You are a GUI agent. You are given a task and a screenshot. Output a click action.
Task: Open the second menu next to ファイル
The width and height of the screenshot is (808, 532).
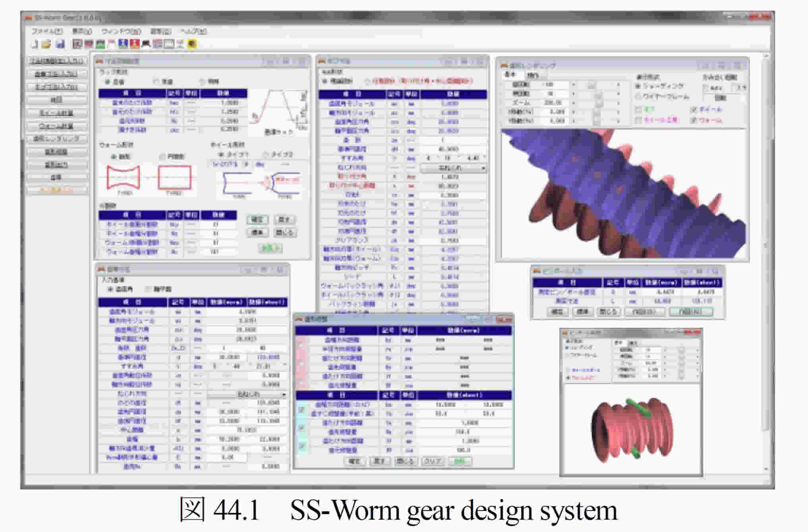pos(82,31)
